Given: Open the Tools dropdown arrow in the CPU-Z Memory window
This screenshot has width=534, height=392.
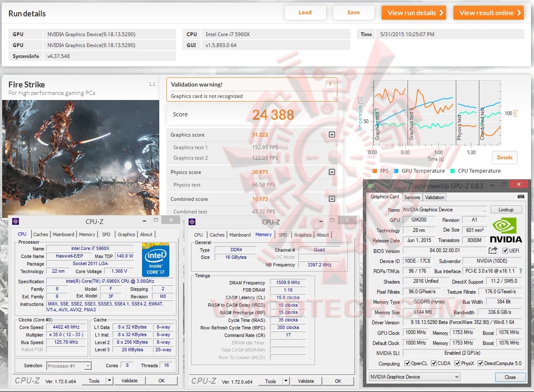Looking at the screenshot, I should (x=286, y=381).
